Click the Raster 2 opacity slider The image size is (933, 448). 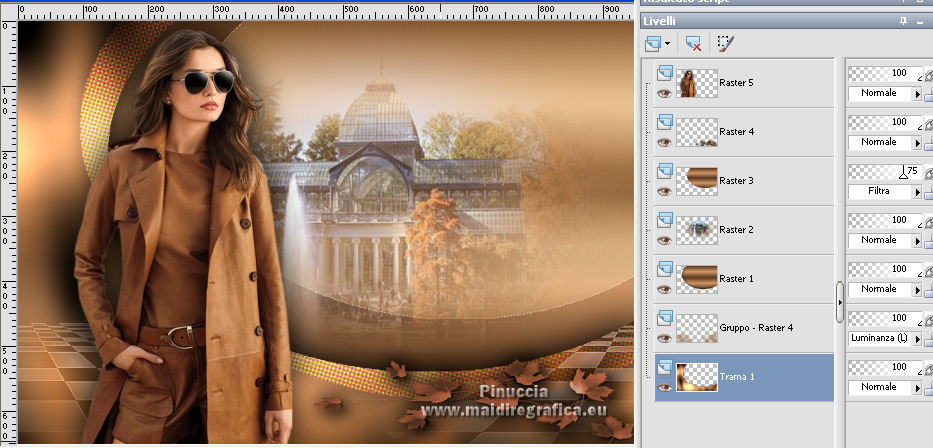pos(885,220)
